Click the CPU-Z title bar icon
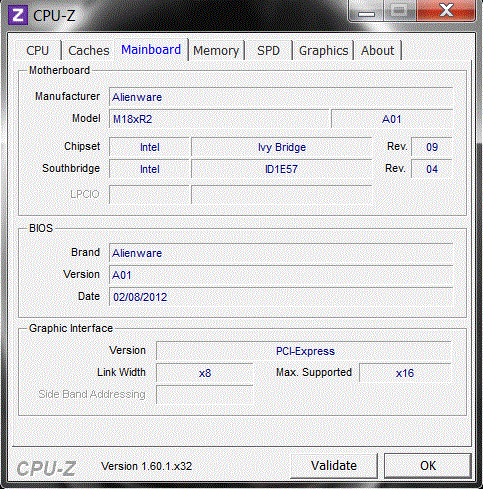Image resolution: width=483 pixels, height=489 pixels. coord(18,15)
